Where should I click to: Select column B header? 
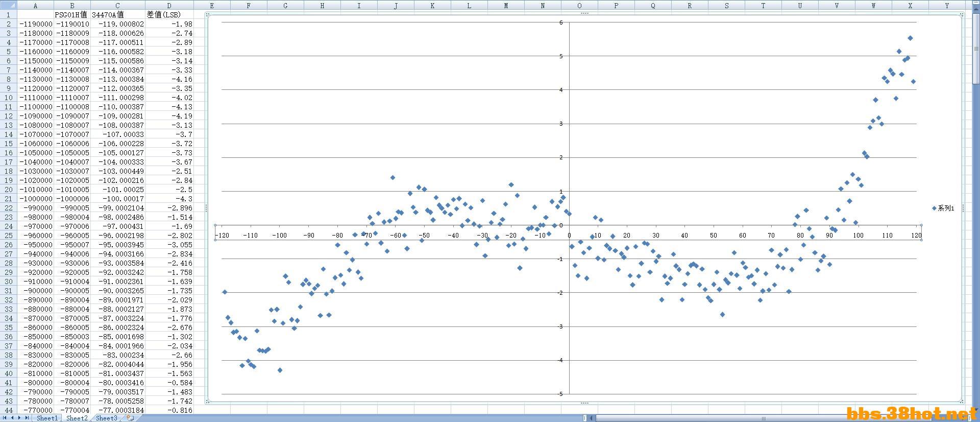click(72, 5)
